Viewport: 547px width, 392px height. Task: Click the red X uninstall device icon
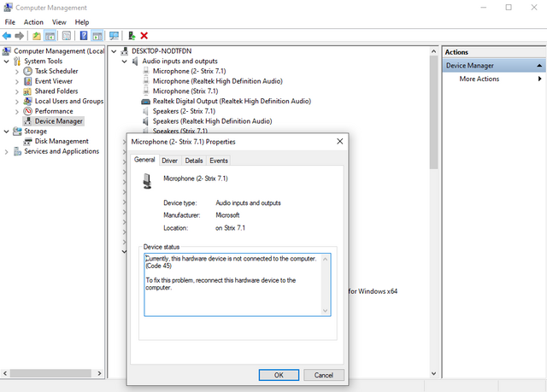point(144,36)
